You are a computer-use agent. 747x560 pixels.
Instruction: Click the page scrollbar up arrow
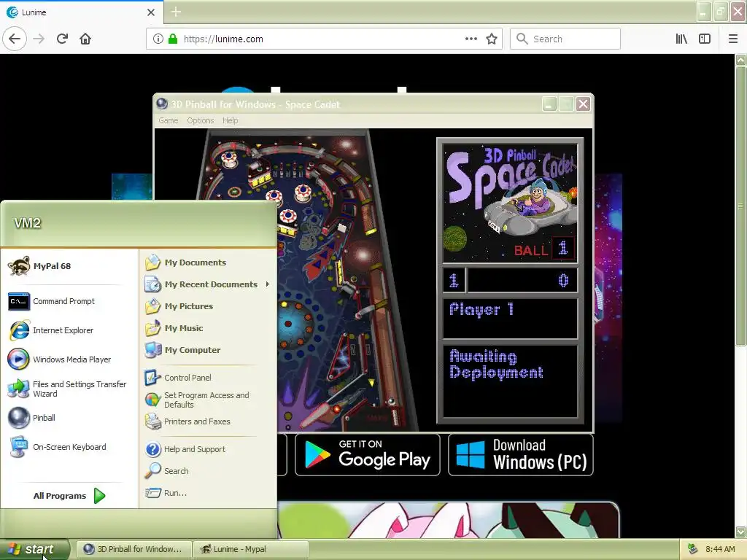tap(740, 60)
